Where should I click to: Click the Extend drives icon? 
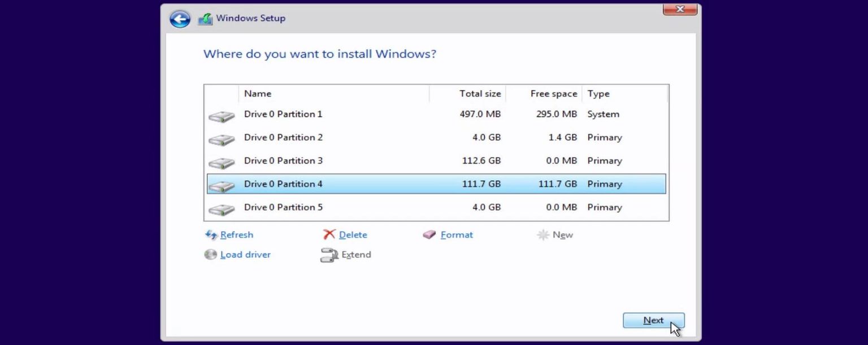[x=329, y=255]
